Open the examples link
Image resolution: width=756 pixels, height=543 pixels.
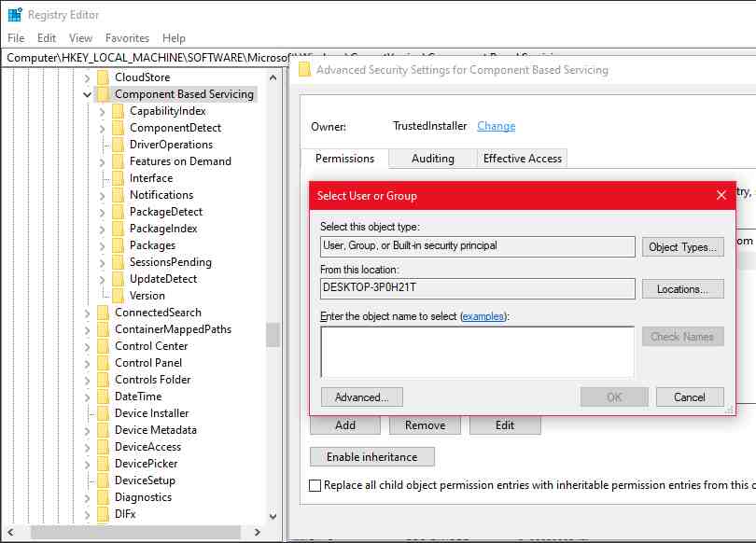(x=483, y=316)
